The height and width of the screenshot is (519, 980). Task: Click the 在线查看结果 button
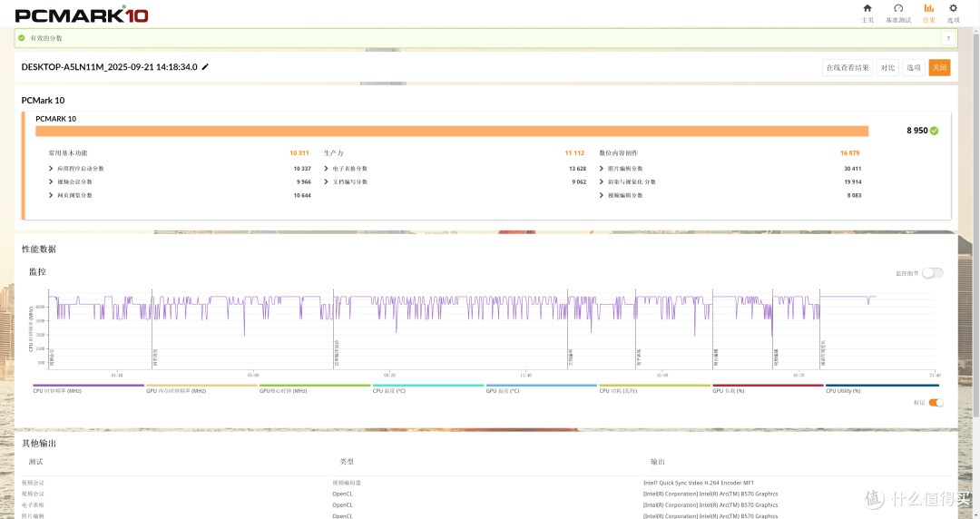coord(848,67)
